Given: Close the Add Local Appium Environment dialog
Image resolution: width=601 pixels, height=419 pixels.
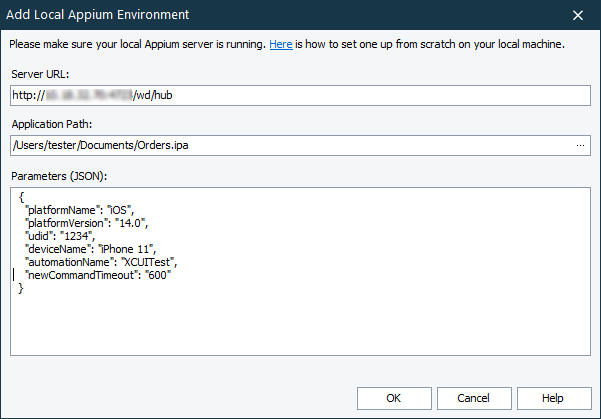Looking at the screenshot, I should (x=578, y=15).
